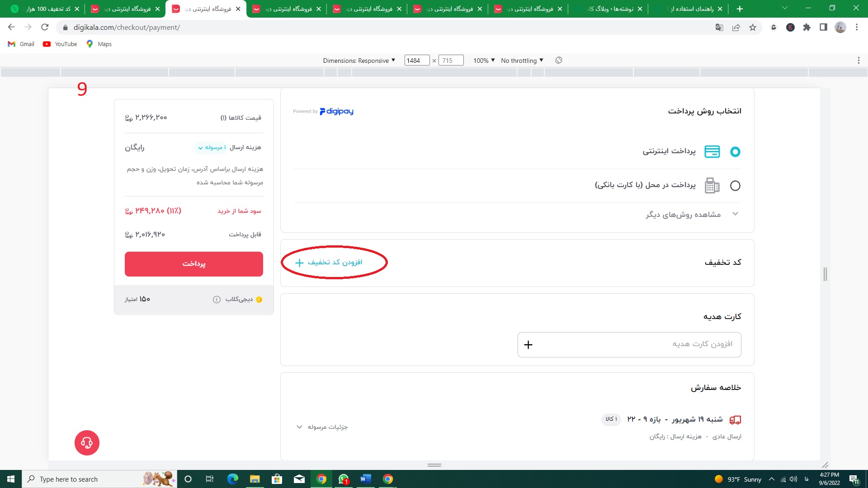Expand جزئیات مرسوله shipment details section

click(x=322, y=427)
